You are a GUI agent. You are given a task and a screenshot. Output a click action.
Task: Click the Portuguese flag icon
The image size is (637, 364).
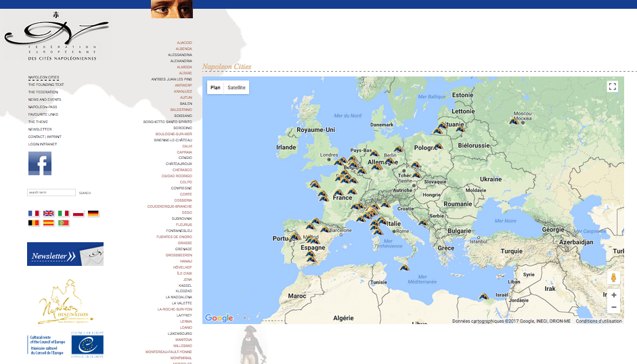click(64, 223)
